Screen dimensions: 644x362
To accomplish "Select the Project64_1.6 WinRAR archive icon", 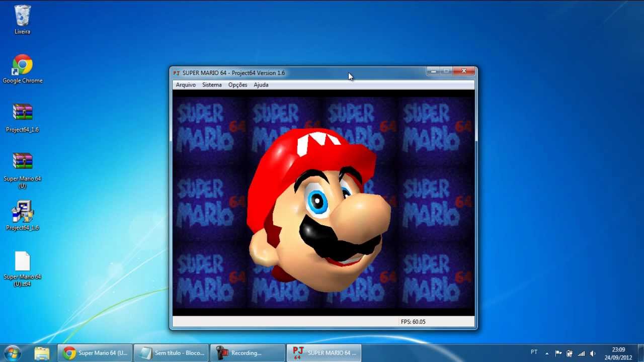I will pyautogui.click(x=23, y=118).
